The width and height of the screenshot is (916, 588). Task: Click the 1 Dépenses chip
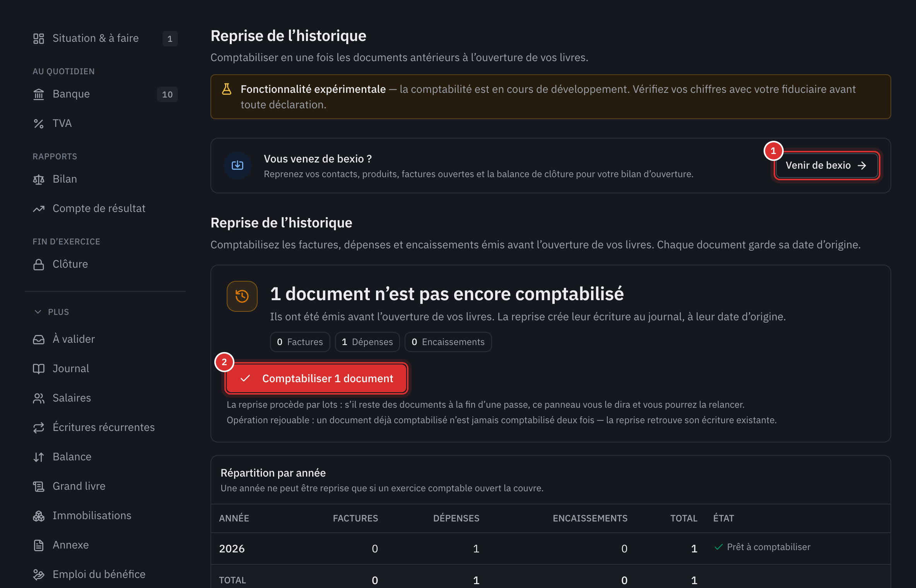pos(367,342)
